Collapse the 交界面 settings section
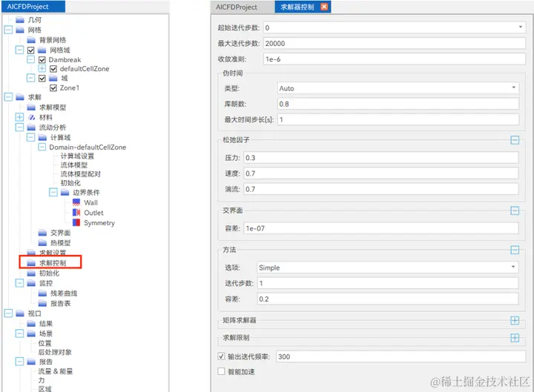This screenshot has height=392, width=534. coord(515,210)
